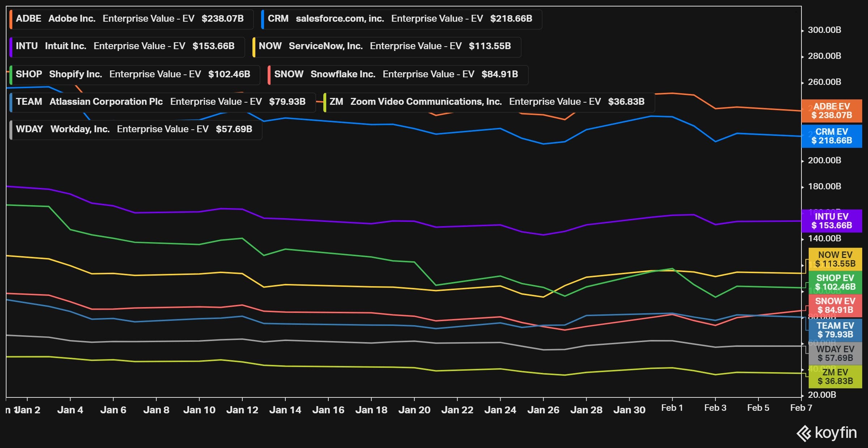Click the SHOP Shopify Inc. legend entry
This screenshot has height=448, width=868.
135,74
